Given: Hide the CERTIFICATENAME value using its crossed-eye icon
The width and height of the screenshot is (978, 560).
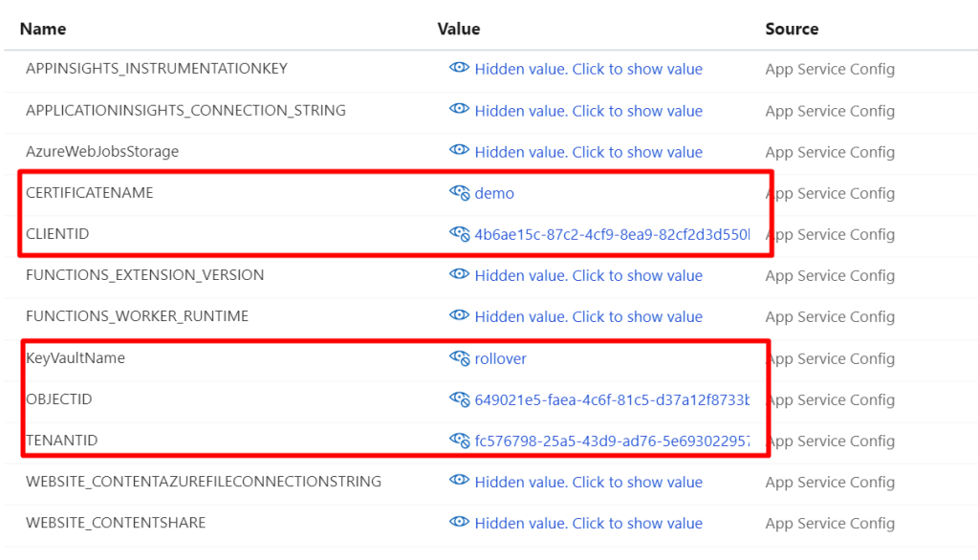Looking at the screenshot, I should coord(459,193).
